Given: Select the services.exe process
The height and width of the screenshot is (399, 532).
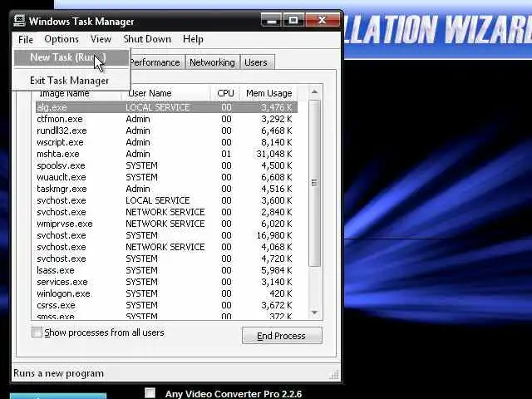Looking at the screenshot, I should pos(166,282).
